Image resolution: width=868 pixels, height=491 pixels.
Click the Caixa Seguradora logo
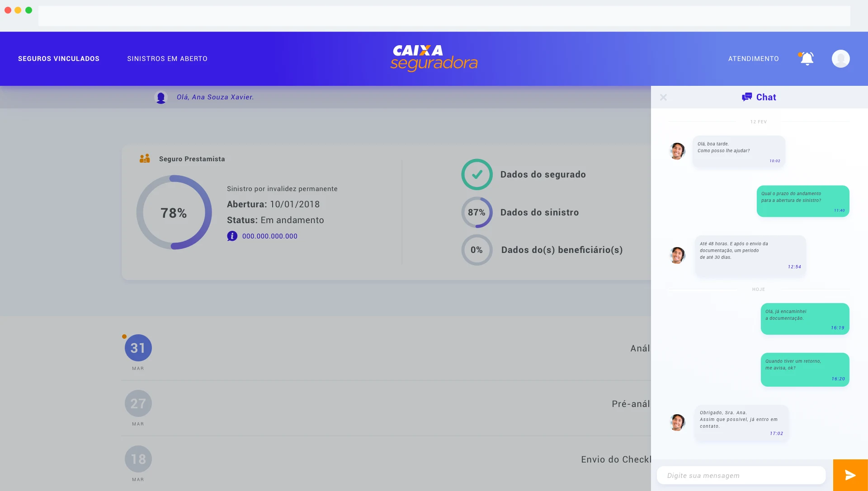[x=434, y=58]
